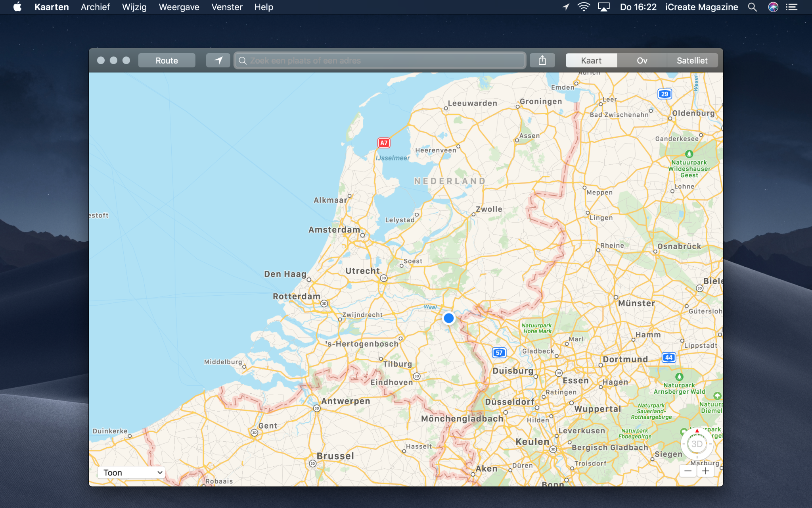812x508 pixels.
Task: Click the 3D flyover badge at Rotterdam
Action: point(324,304)
